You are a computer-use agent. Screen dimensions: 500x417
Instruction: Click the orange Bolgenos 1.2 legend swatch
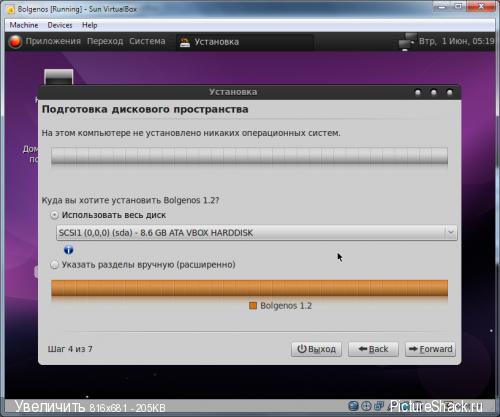253,306
